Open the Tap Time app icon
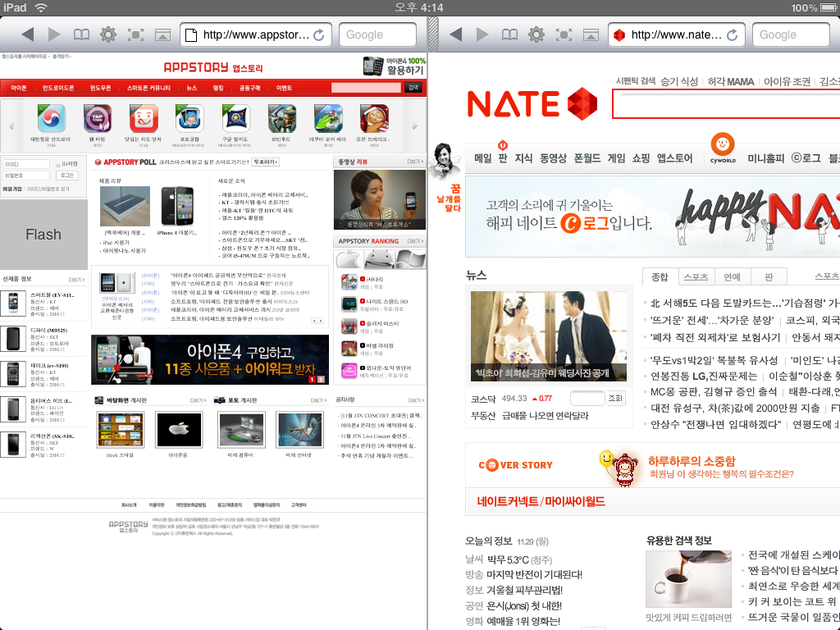This screenshot has height=630, width=840. [x=98, y=118]
